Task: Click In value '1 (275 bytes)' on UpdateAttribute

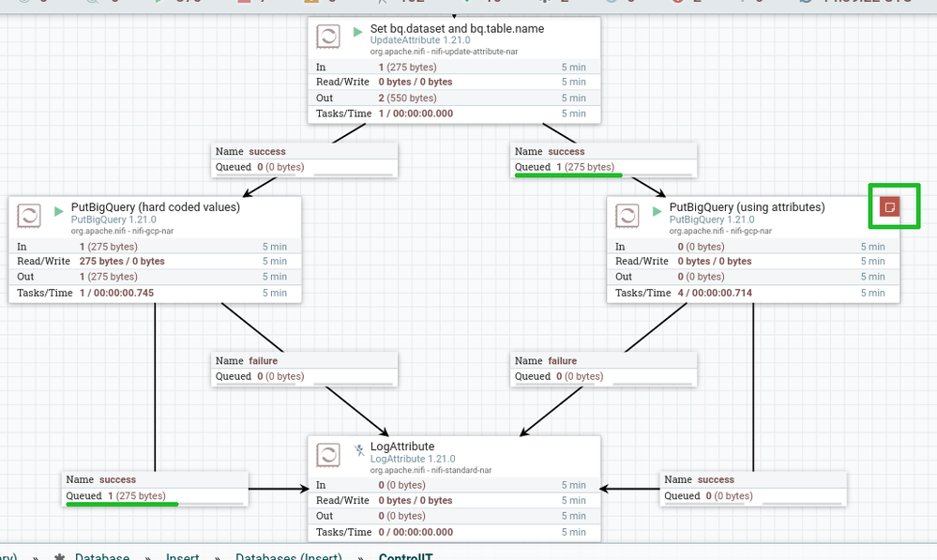Action: pyautogui.click(x=408, y=68)
